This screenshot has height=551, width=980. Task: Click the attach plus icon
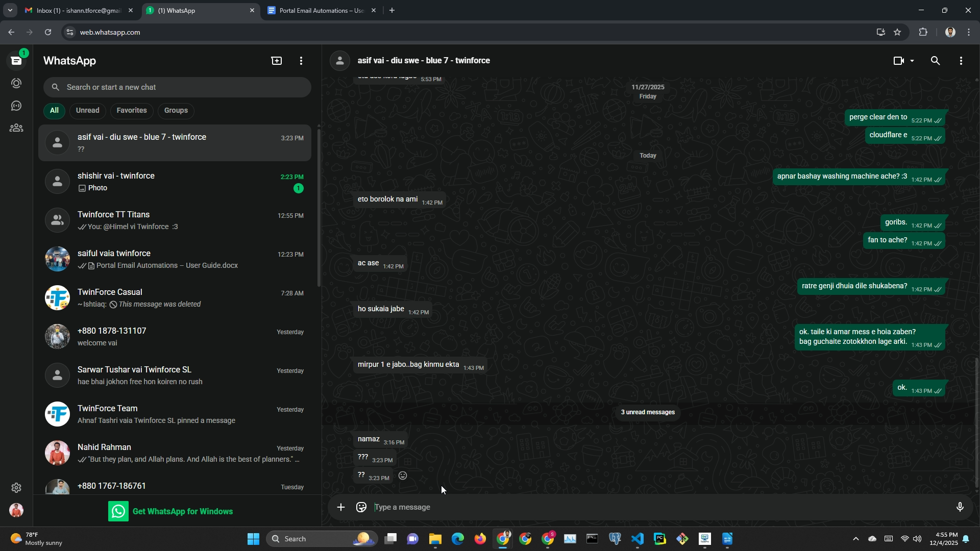[341, 507]
